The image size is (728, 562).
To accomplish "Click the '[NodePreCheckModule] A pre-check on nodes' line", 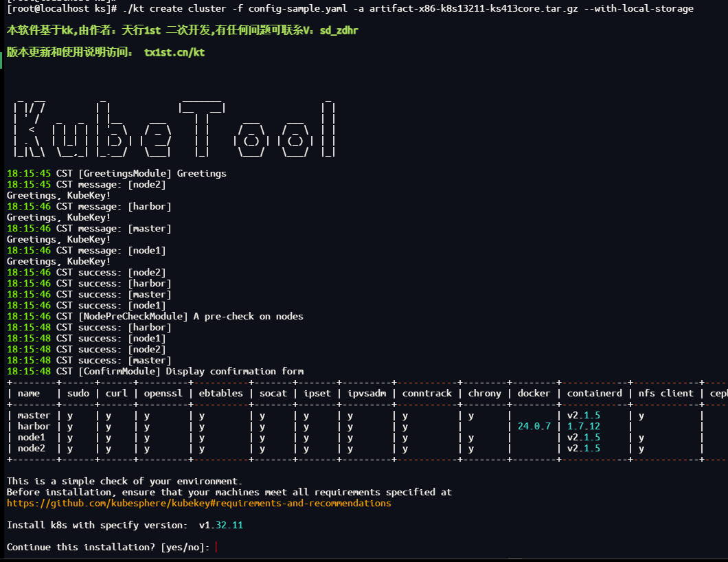I will pos(155,316).
